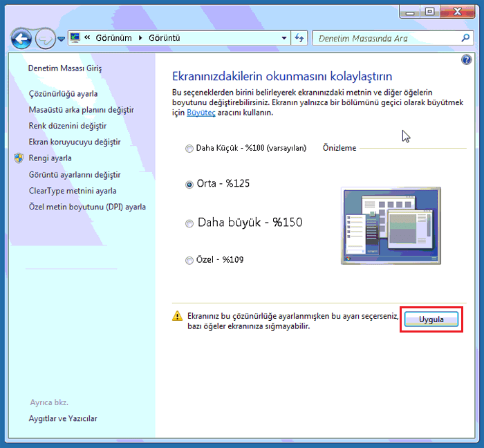Viewport: 484px width, 448px height.
Task: Click the Önizleme label
Action: (339, 148)
